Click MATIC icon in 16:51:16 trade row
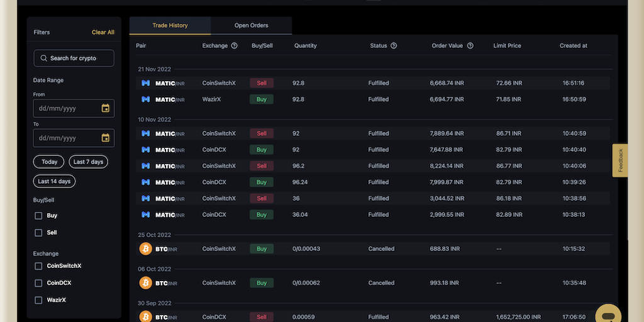This screenshot has height=322, width=644. (145, 83)
